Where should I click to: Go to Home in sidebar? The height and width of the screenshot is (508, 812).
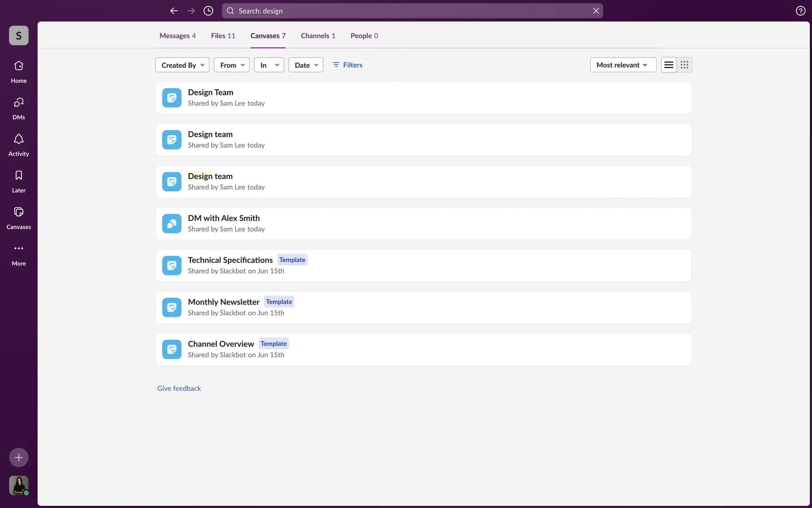tap(19, 72)
